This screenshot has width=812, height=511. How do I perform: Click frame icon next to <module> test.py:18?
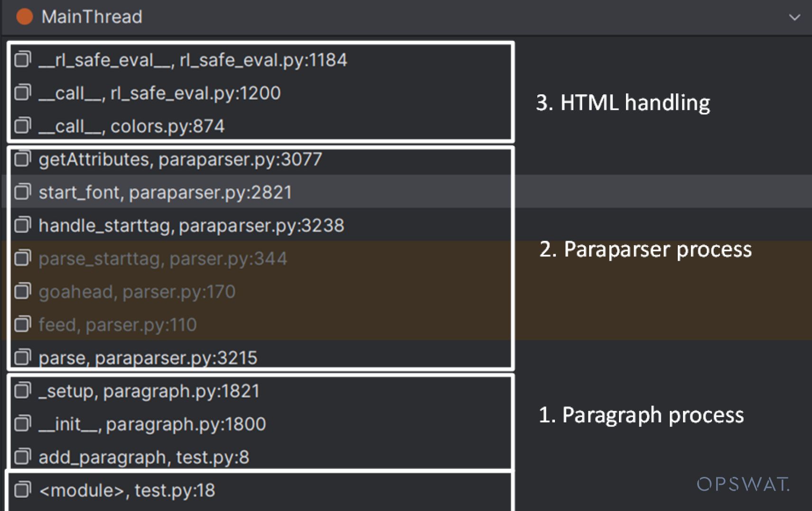tap(22, 490)
